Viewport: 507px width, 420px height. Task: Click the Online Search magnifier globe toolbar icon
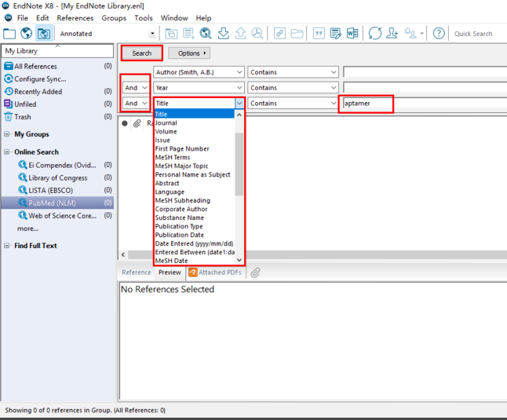(206, 33)
